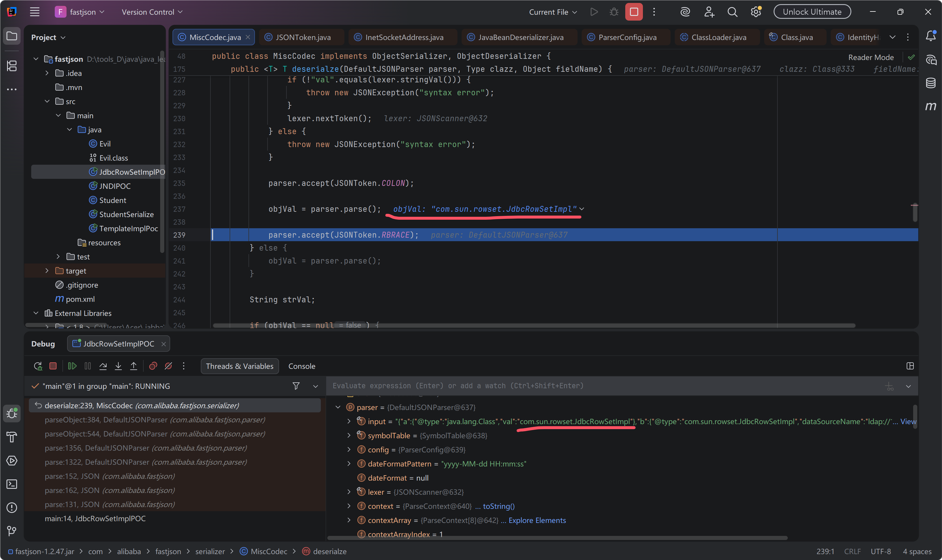Close the JdbcRowSetImplPOC debug tab
942x560 pixels.
(164, 344)
